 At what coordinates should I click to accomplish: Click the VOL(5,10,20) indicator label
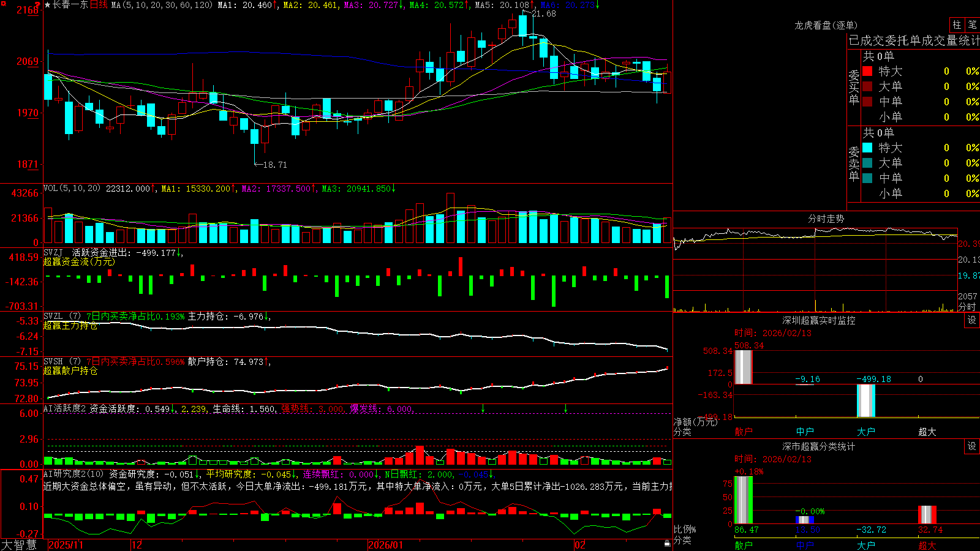coord(72,189)
